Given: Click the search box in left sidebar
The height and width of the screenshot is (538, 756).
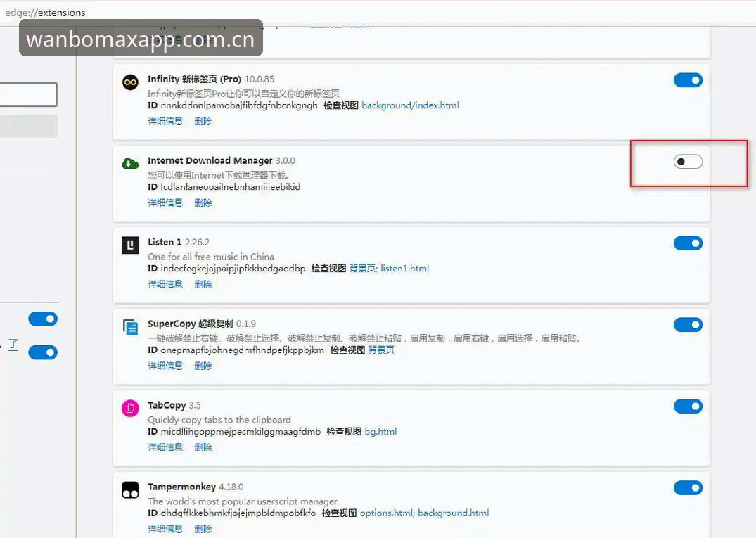Looking at the screenshot, I should tap(28, 94).
